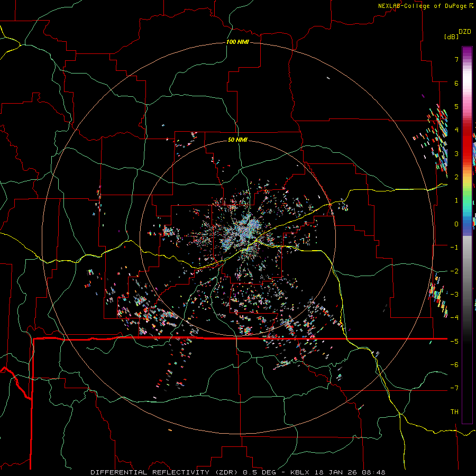
Task: Click the '-7' tick value on the color scale
Action: point(454,388)
